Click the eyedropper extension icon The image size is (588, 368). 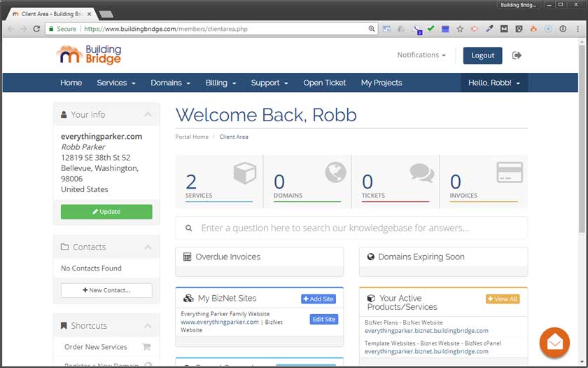coord(489,29)
